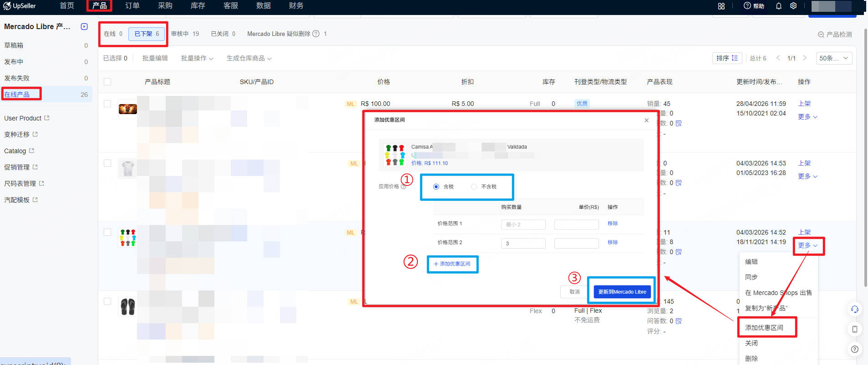Open the customer service headset icon
The width and height of the screenshot is (868, 365).
point(855,309)
